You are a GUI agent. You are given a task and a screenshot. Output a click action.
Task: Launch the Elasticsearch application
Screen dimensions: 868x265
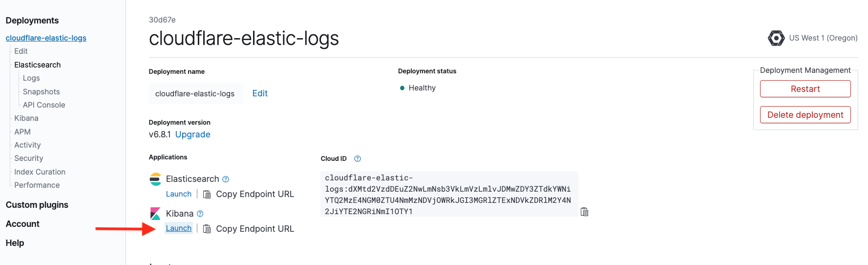point(179,194)
